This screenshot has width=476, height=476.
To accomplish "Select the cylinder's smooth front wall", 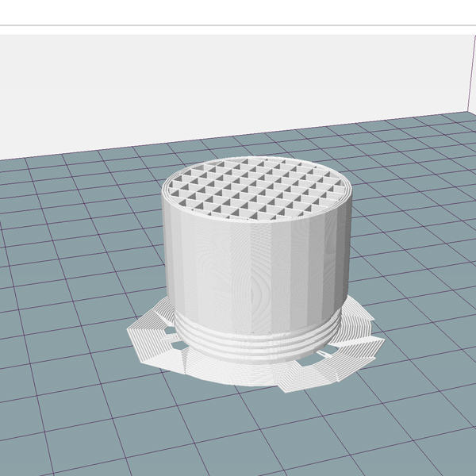I will (254, 270).
